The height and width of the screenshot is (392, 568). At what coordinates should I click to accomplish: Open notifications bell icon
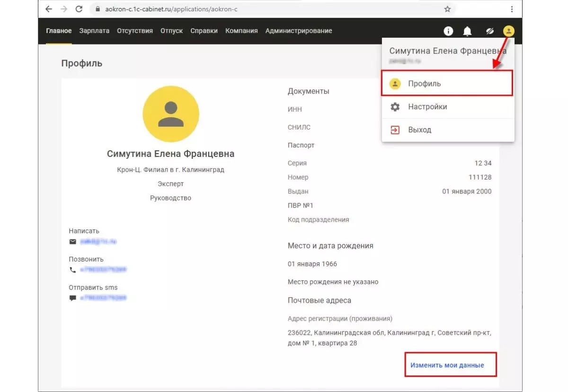tap(467, 31)
